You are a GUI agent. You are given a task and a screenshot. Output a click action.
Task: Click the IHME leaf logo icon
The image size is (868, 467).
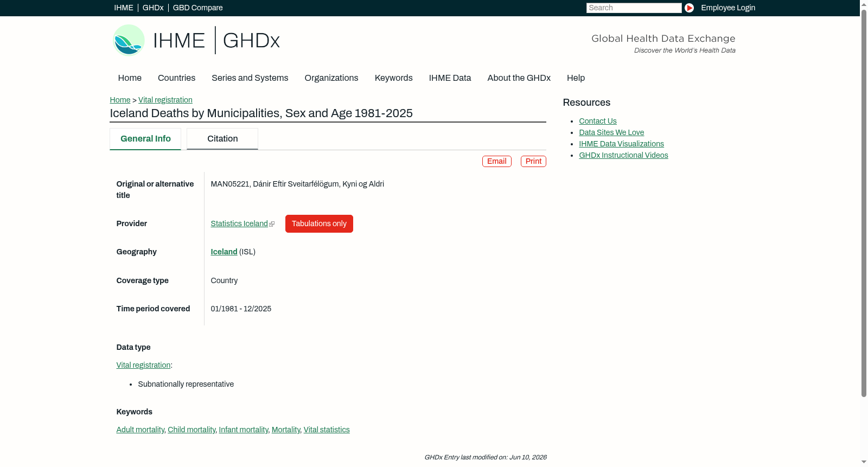(x=129, y=40)
